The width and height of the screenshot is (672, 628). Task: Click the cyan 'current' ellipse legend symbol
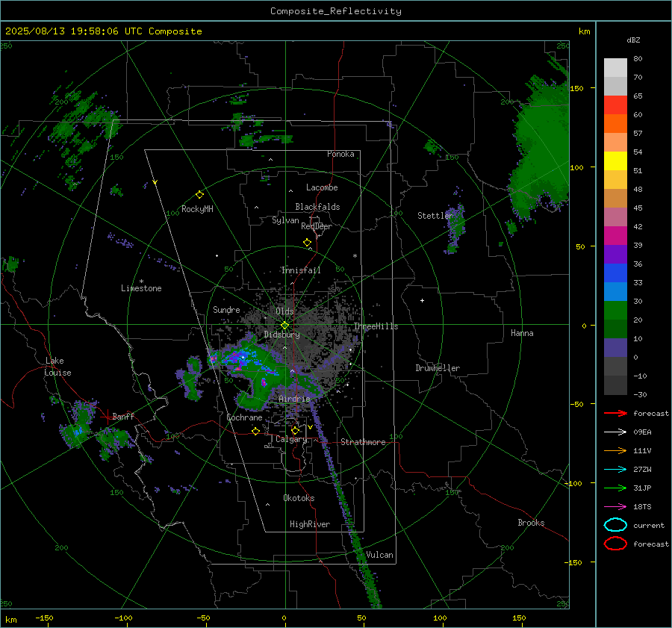coord(615,525)
